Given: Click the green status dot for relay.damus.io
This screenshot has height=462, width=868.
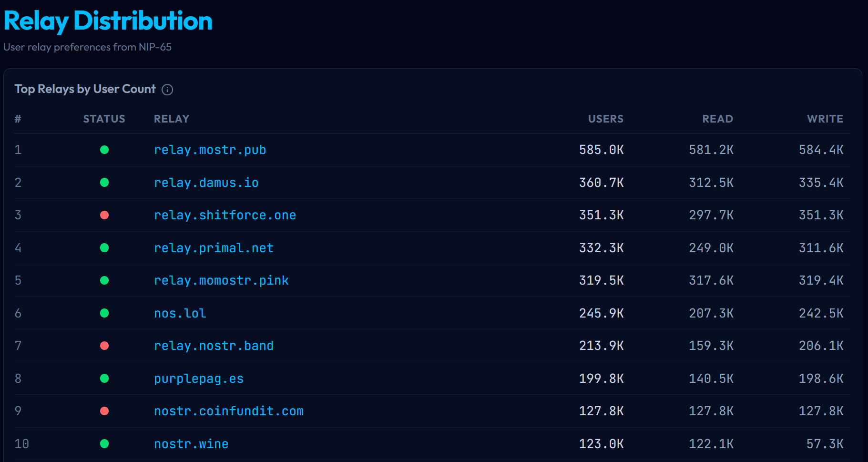Looking at the screenshot, I should point(104,183).
